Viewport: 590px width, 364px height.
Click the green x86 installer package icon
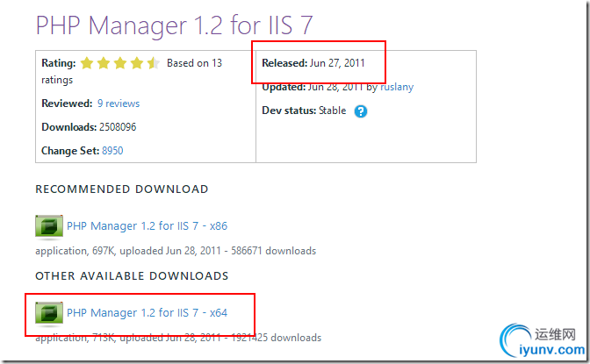tap(49, 226)
